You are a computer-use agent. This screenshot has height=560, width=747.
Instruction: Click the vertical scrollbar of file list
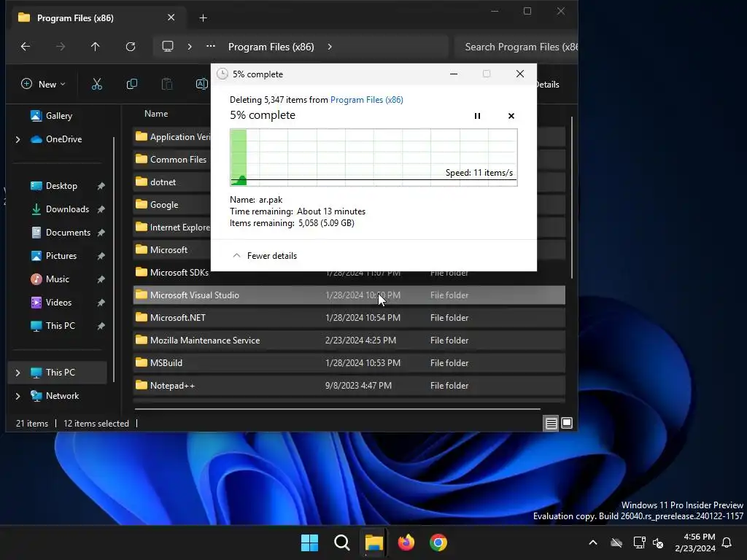[x=571, y=198]
